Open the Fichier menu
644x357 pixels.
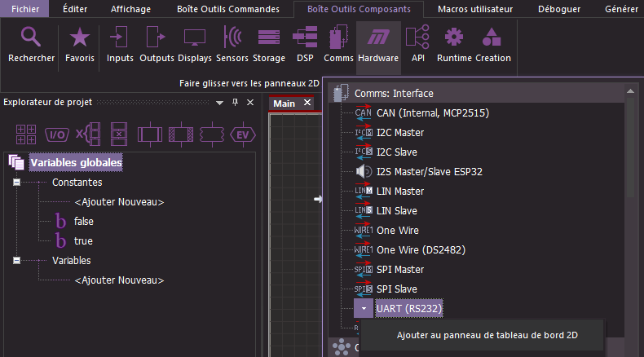24,10
